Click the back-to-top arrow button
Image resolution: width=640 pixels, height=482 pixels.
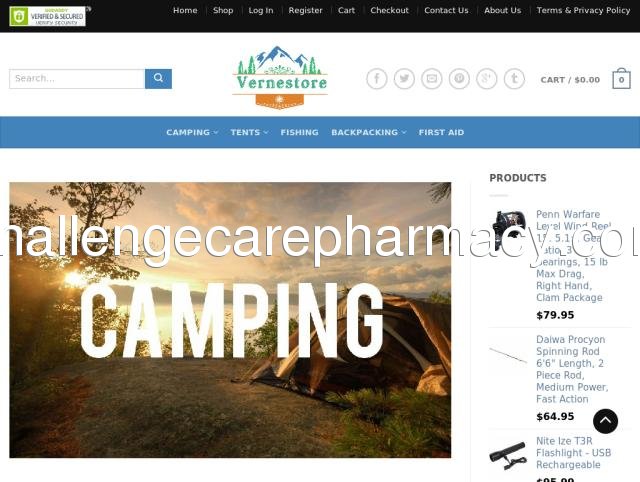[605, 421]
